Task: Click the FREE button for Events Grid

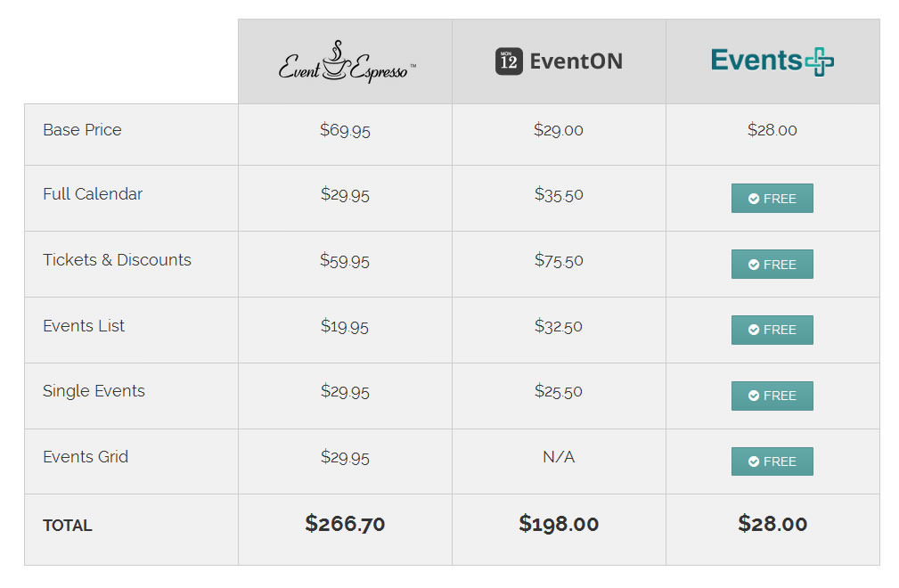Action: click(x=772, y=461)
